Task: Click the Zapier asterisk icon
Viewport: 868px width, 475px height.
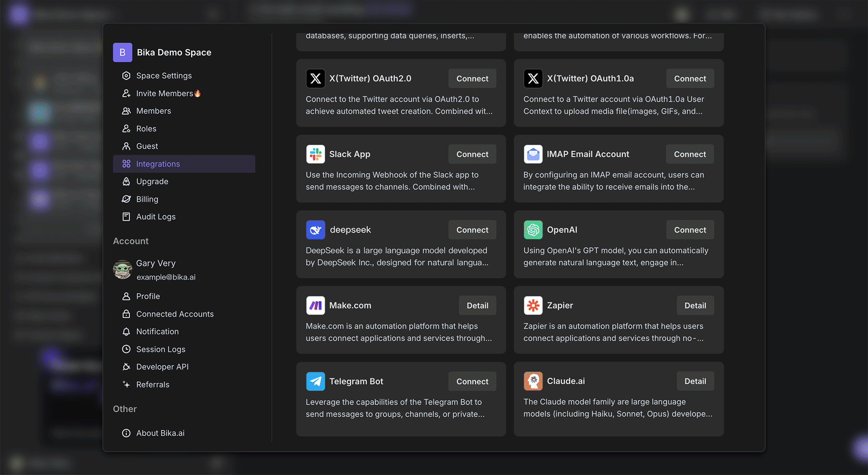Action: tap(533, 306)
